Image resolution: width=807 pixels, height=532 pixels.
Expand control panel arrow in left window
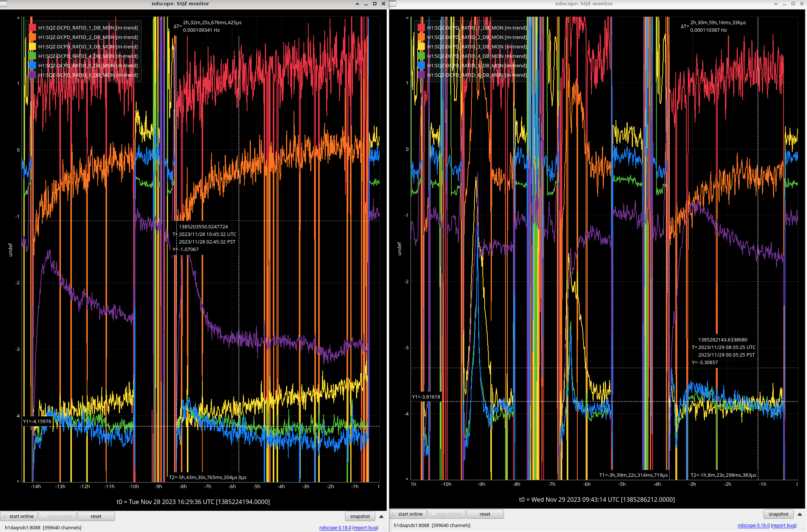[381, 516]
